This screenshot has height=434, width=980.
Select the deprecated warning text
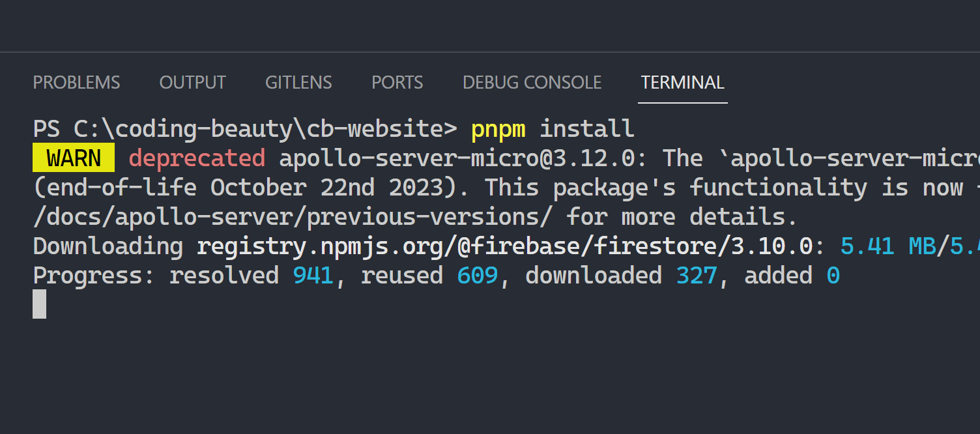click(197, 158)
